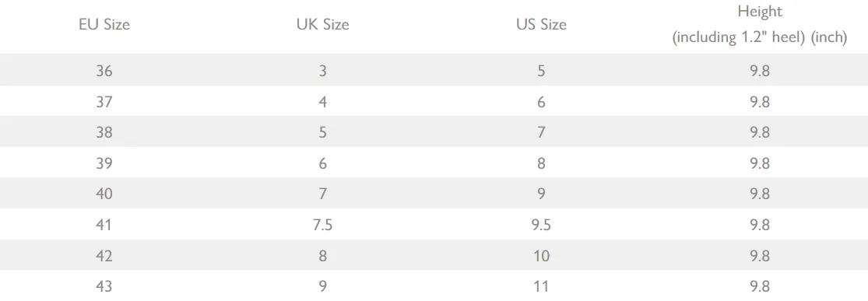Select the EU size 37 cell
868x301 pixels.
click(104, 103)
